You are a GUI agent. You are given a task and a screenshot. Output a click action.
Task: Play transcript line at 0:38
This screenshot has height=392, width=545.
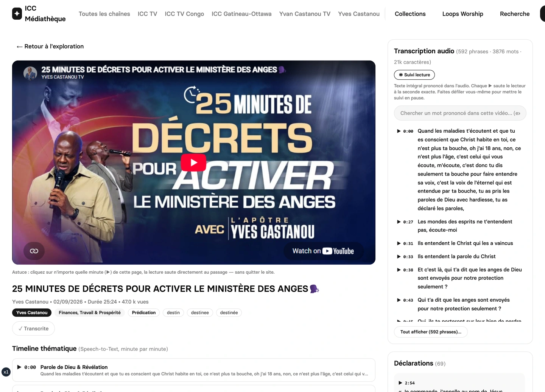click(x=405, y=270)
